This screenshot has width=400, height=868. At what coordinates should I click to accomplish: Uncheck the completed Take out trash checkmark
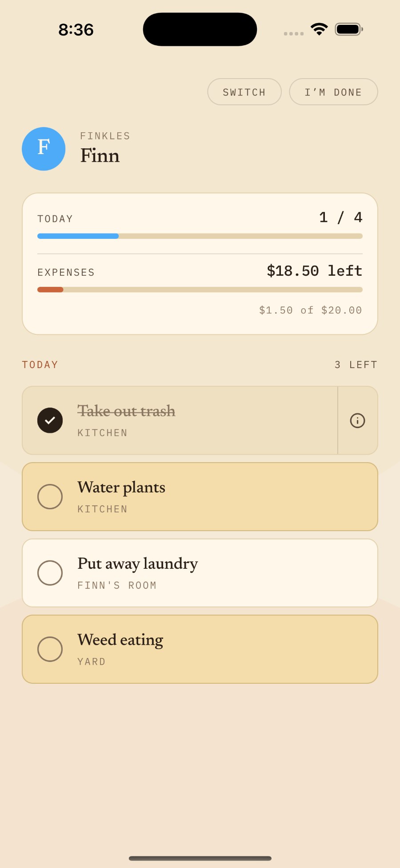click(50, 420)
